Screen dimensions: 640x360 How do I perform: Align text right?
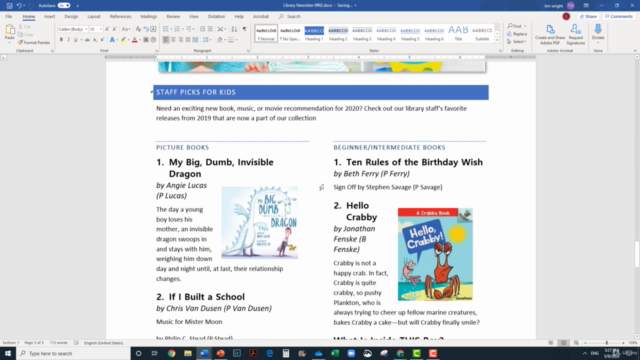pos(180,40)
